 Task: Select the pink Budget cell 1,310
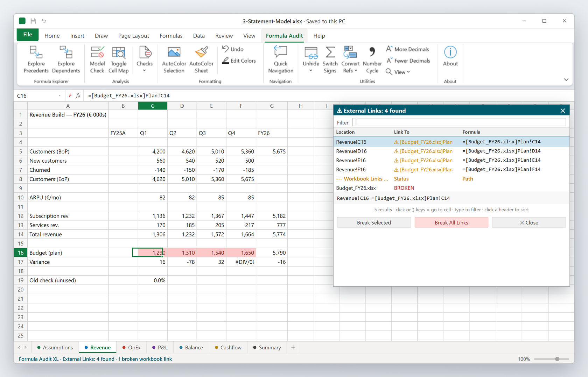point(182,252)
